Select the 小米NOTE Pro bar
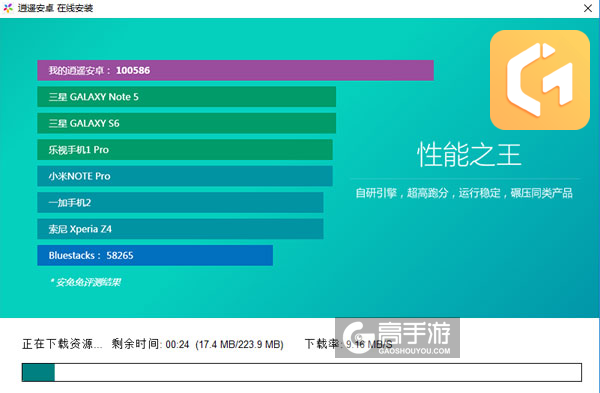The width and height of the screenshot is (600, 393). [185, 176]
